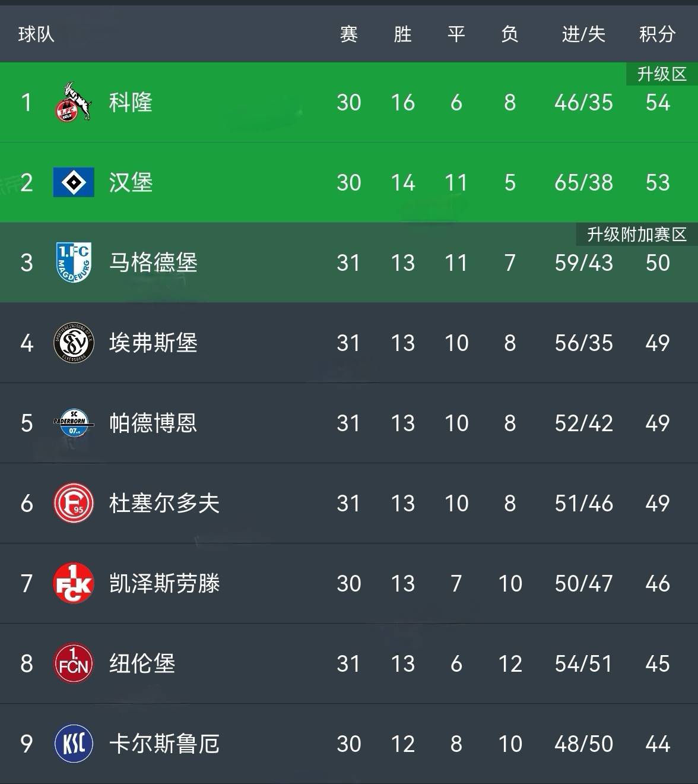
Task: Open the Kaiserslautern FCK red logo
Action: 74,583
